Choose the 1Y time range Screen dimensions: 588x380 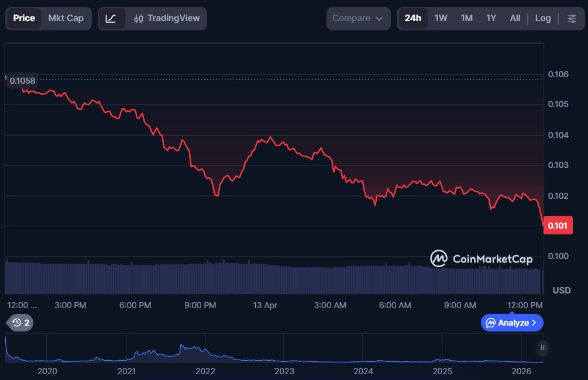tap(491, 18)
